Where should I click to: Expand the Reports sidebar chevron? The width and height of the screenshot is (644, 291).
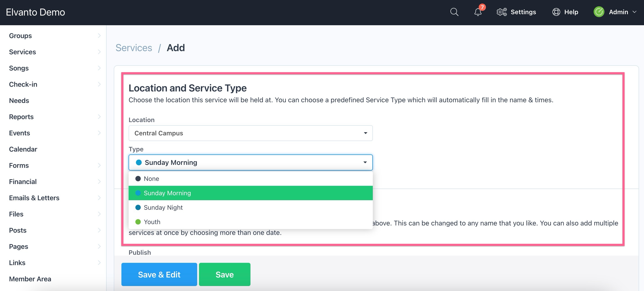coord(99,117)
